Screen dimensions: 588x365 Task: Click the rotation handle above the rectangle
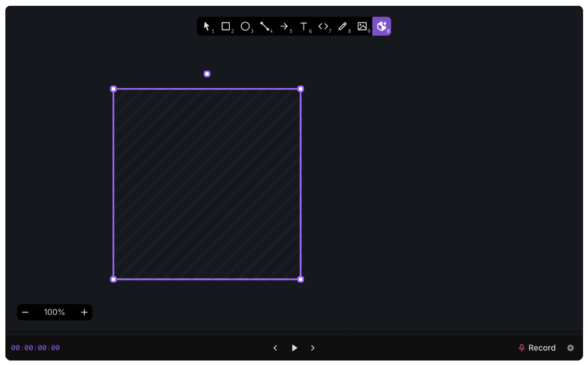pos(207,73)
